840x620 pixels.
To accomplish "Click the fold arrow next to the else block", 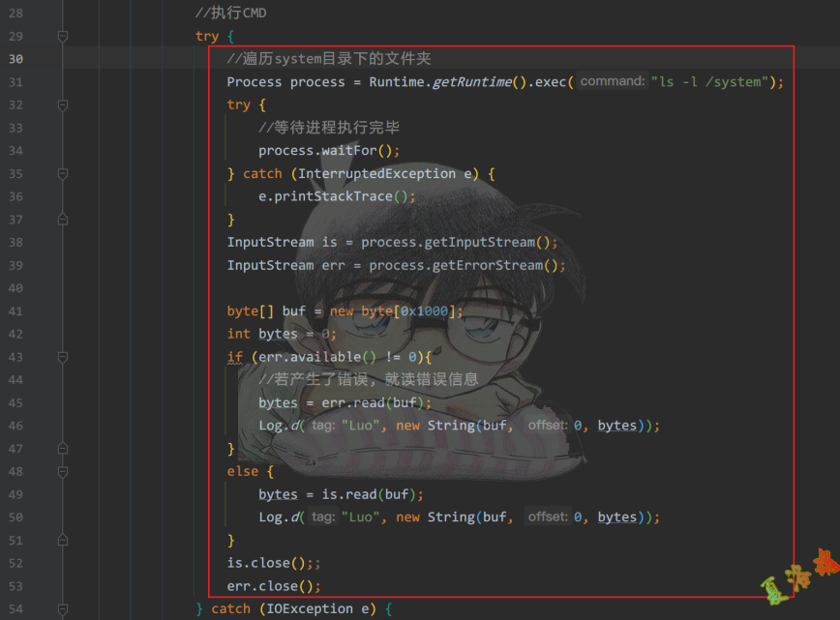I will point(62,471).
